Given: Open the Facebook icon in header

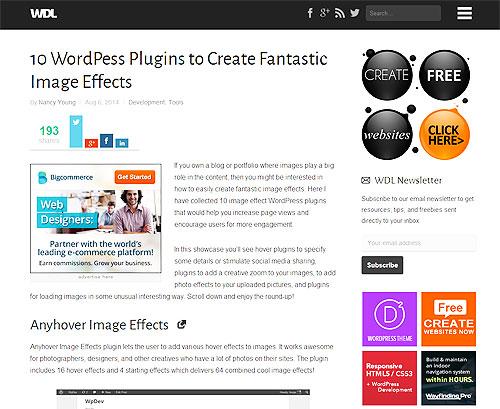Looking at the screenshot, I should [310, 13].
